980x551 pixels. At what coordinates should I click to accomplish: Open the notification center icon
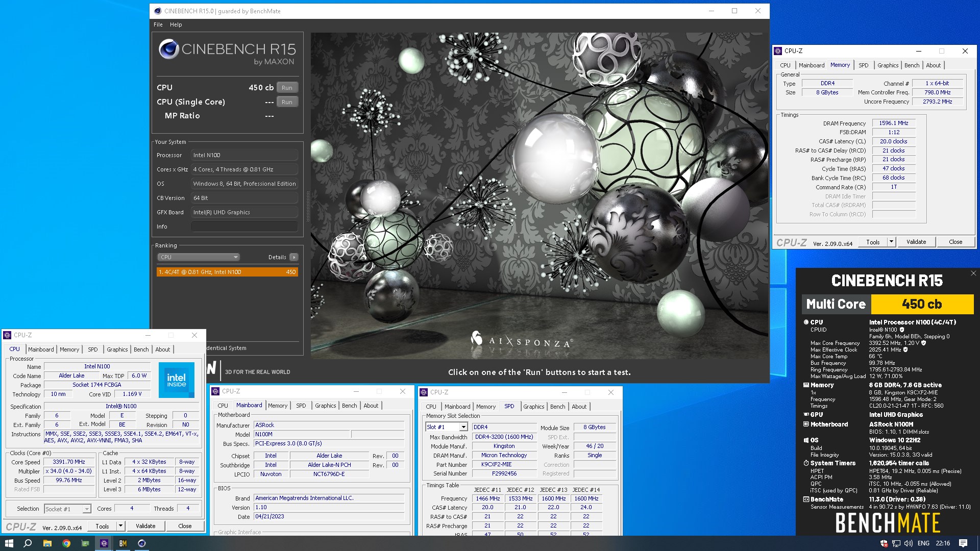(x=963, y=543)
